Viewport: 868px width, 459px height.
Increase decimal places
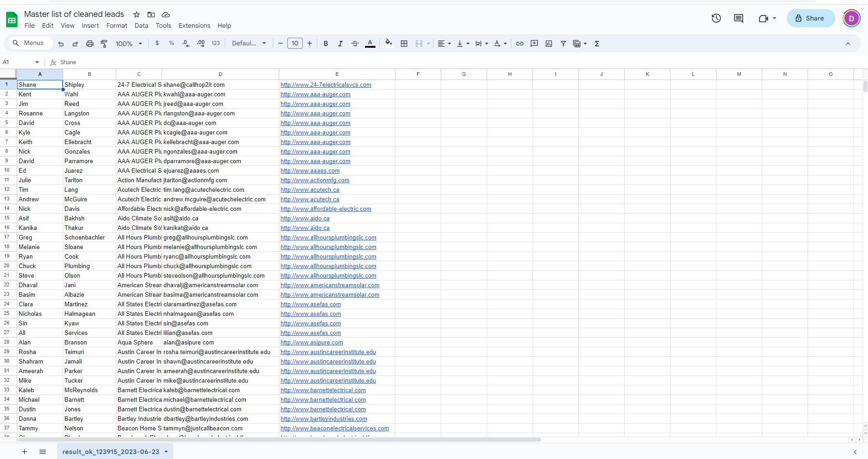pos(201,43)
